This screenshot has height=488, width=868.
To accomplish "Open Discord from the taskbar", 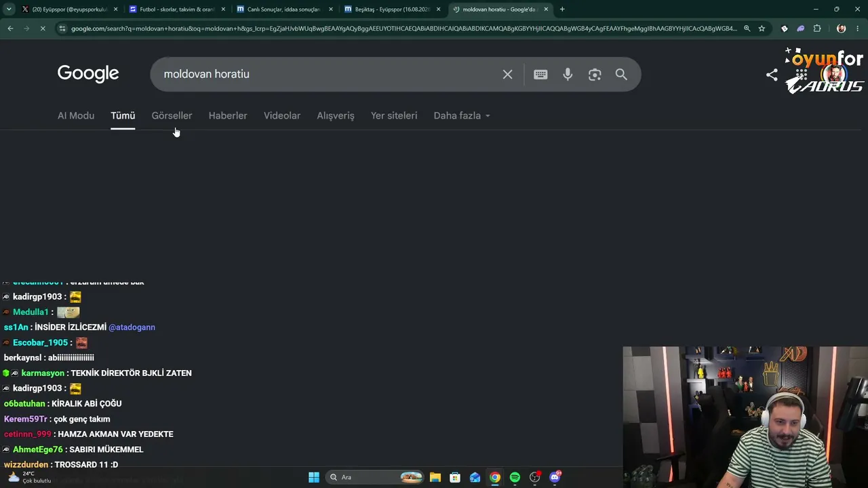I will (x=555, y=477).
